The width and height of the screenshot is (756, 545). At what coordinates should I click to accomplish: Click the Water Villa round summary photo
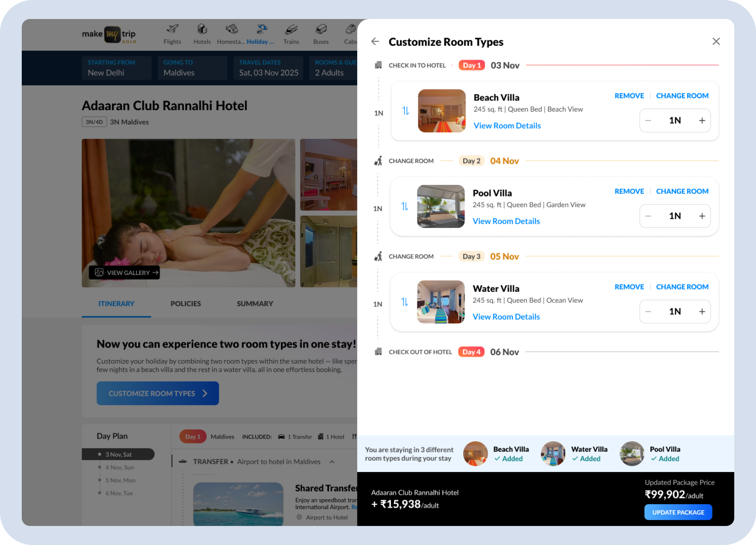pyautogui.click(x=553, y=454)
